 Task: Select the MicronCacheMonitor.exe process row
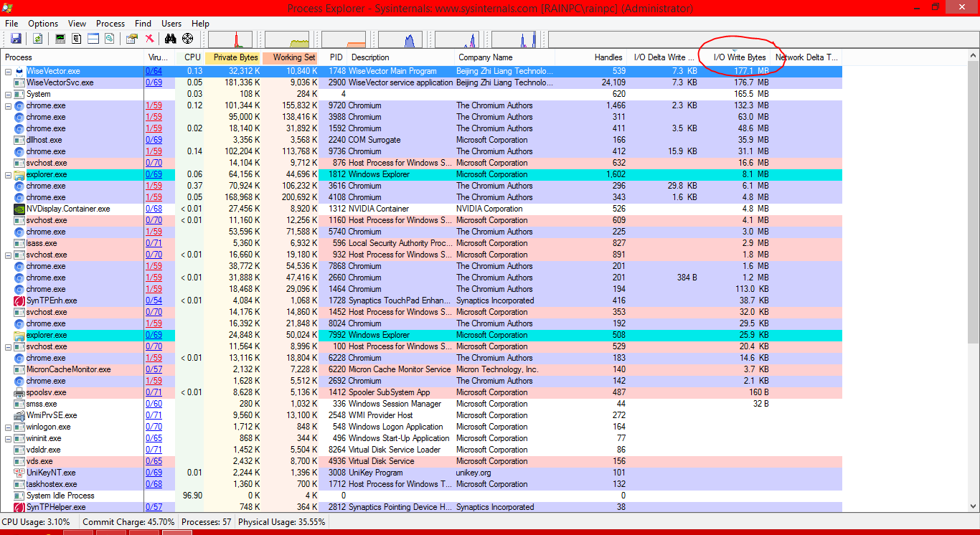point(69,369)
